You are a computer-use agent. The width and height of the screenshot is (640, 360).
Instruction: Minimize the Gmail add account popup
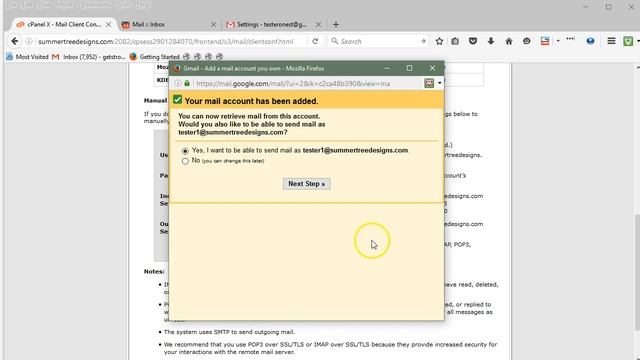387,68
